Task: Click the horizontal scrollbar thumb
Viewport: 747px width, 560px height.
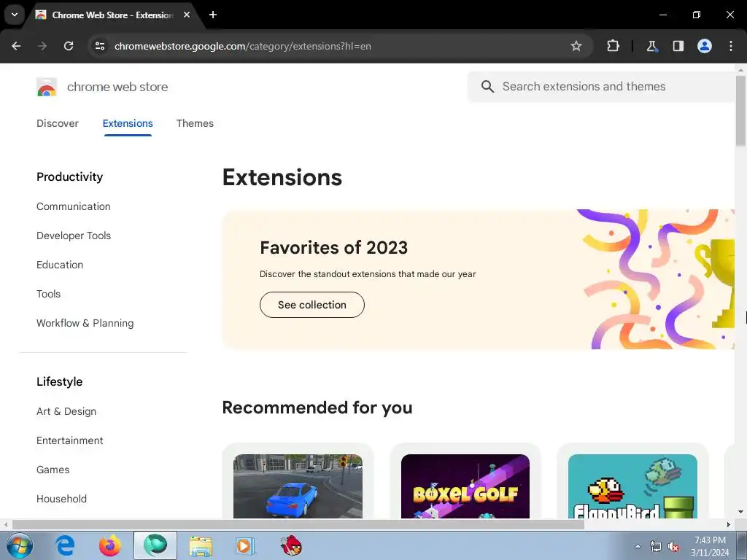Action: click(x=298, y=525)
